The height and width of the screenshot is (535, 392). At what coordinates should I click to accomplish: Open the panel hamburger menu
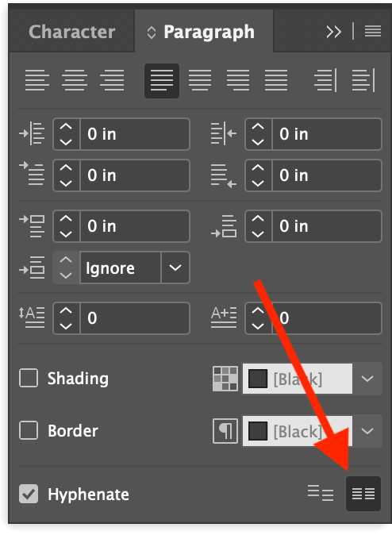click(373, 32)
